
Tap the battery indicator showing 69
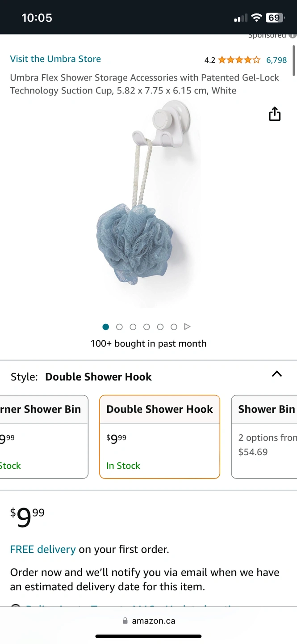click(275, 18)
